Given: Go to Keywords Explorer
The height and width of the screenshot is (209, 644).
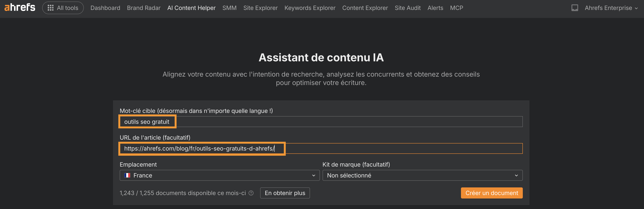Looking at the screenshot, I should pyautogui.click(x=310, y=8).
